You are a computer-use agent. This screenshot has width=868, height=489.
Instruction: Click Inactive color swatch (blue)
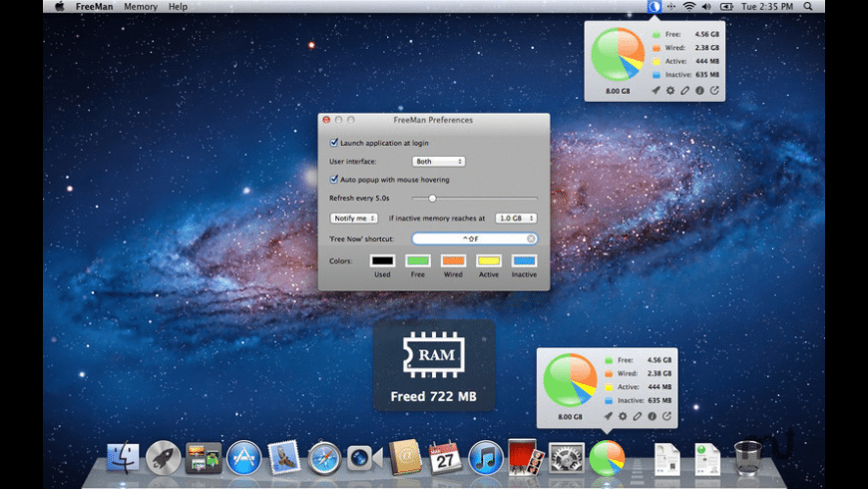tap(524, 260)
